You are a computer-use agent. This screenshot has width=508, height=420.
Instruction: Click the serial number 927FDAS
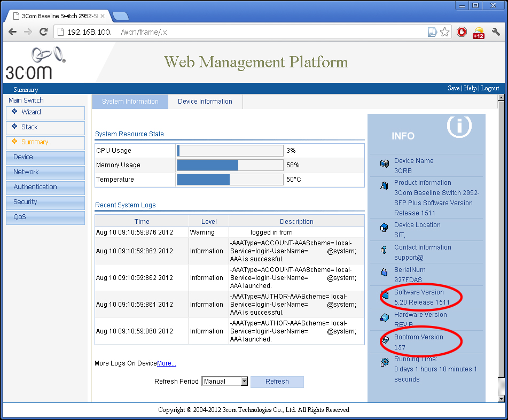point(408,279)
